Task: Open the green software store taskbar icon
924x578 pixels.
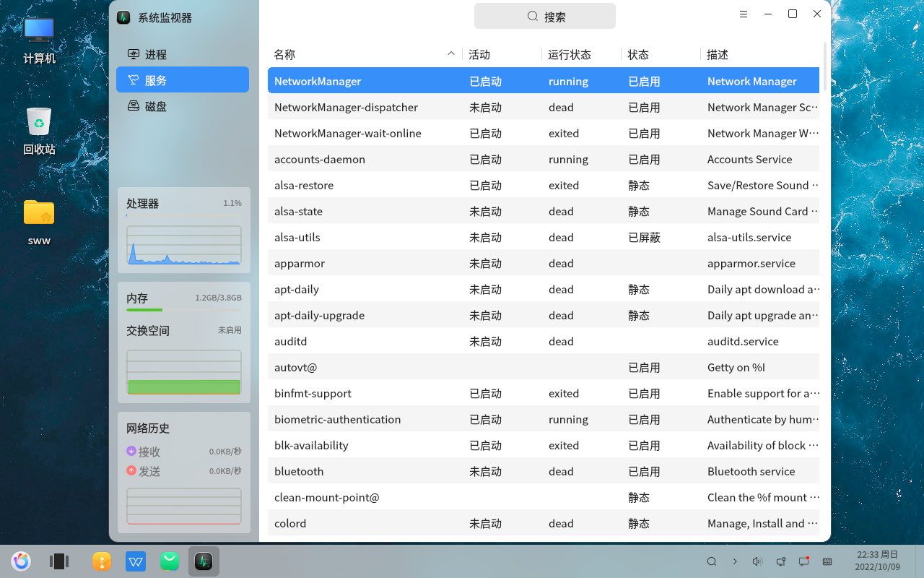Action: point(170,561)
